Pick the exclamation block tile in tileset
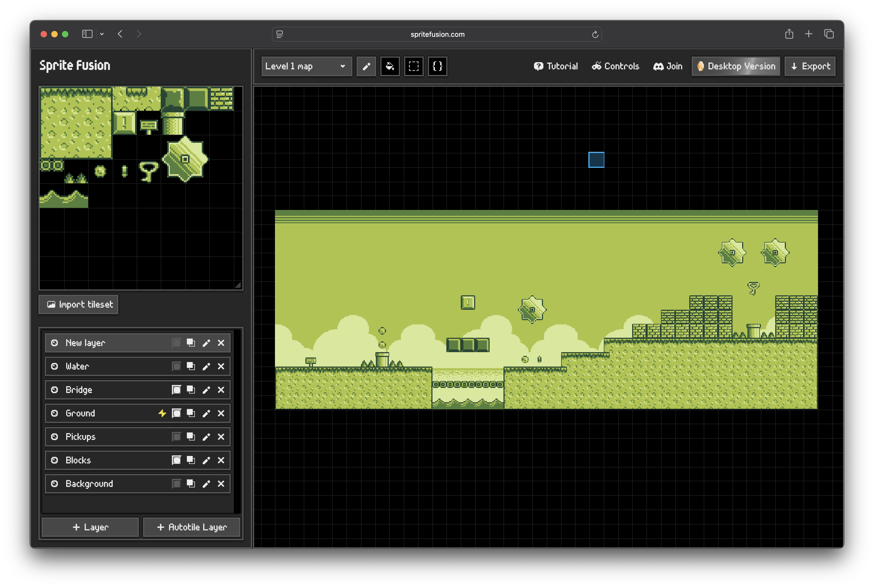This screenshot has height=588, width=874. (x=124, y=123)
